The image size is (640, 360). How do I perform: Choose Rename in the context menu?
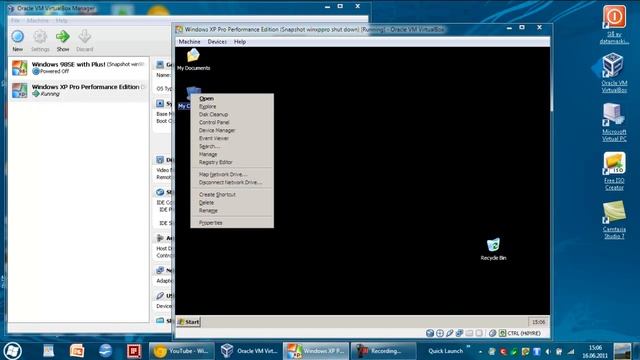point(232,211)
